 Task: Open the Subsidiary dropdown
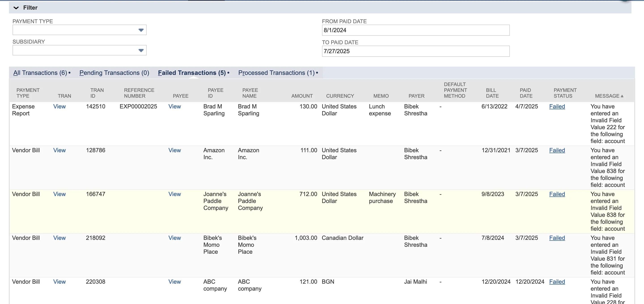coord(80,50)
